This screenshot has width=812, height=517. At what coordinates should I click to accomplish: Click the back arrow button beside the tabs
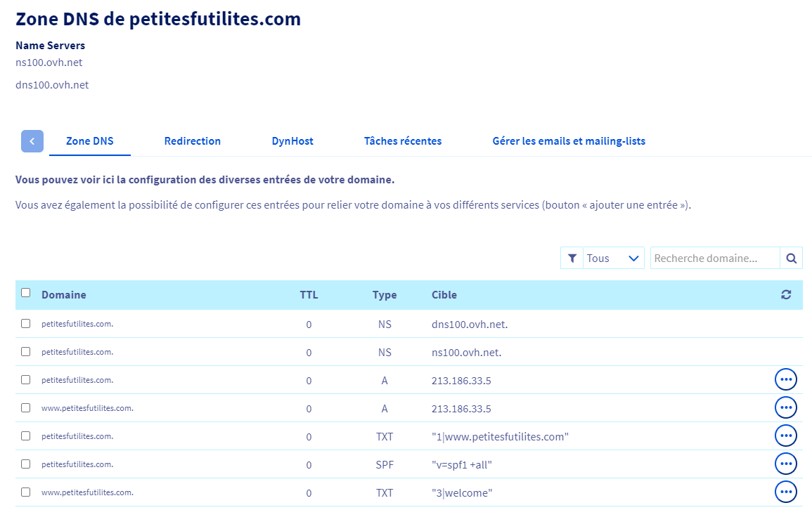[x=32, y=141]
